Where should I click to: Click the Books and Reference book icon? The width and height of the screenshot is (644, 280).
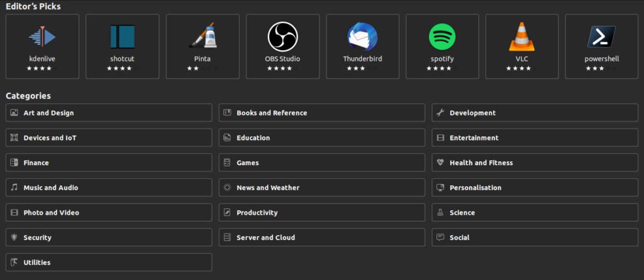(x=227, y=113)
